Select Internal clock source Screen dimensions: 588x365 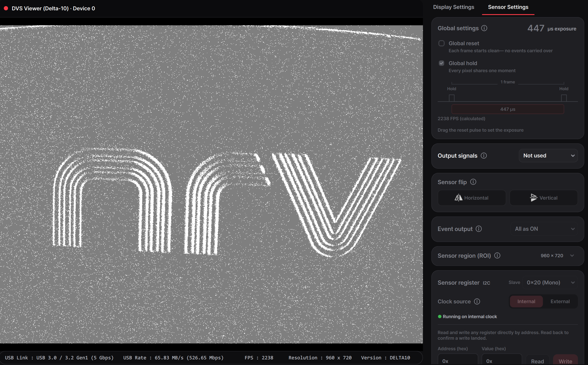526,302
